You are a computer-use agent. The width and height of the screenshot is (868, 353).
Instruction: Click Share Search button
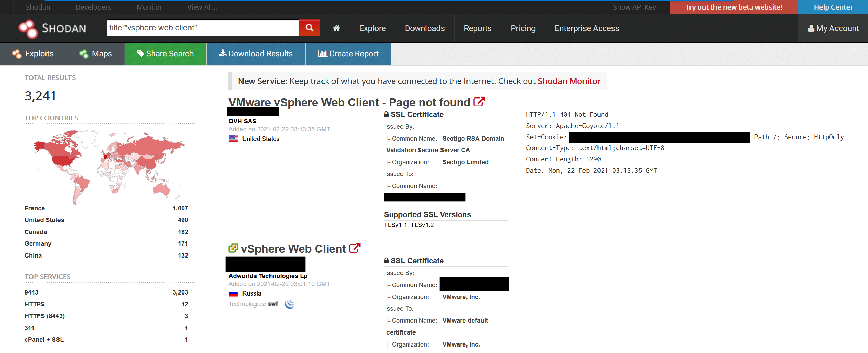[x=166, y=54]
